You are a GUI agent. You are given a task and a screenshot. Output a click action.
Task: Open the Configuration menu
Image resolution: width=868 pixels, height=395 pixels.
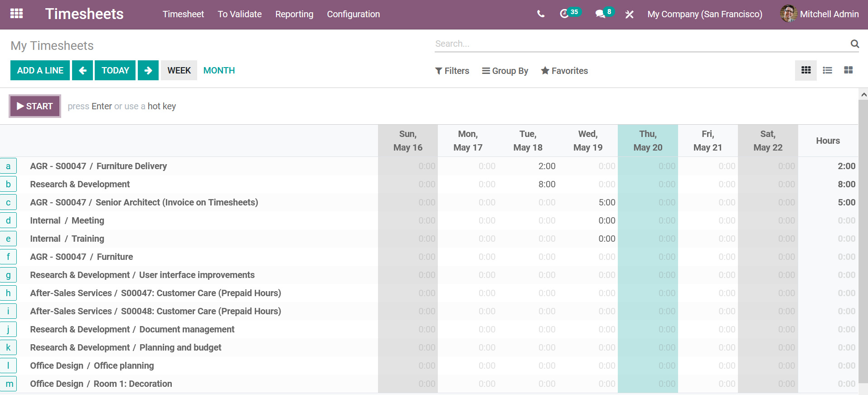coord(354,14)
